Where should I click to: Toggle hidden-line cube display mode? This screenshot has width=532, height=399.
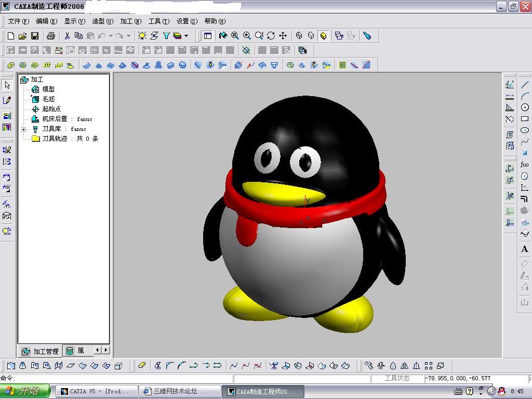(311, 36)
